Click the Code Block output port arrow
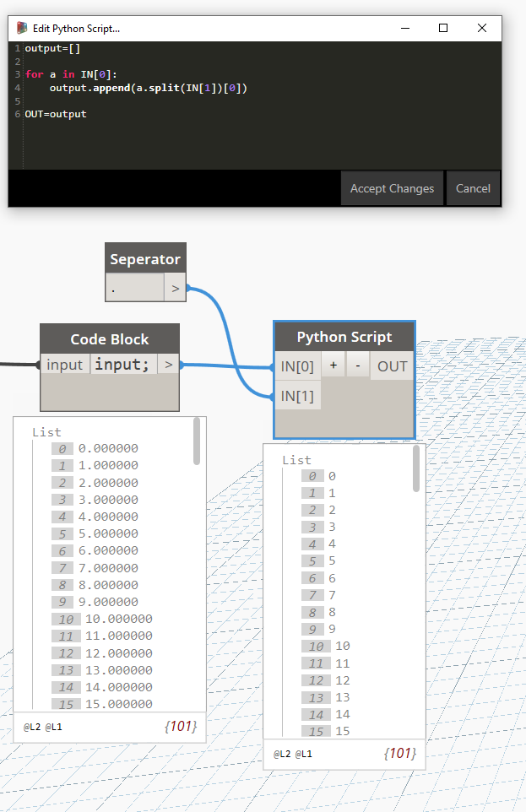Screen dimensions: 526x812 168,365
